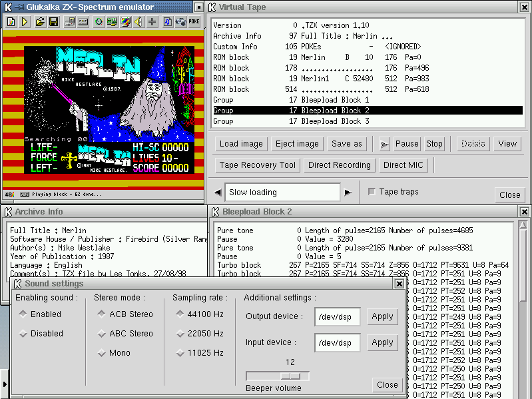
Task: Click the yellow play arrow toolbar icon
Action: click(x=25, y=22)
